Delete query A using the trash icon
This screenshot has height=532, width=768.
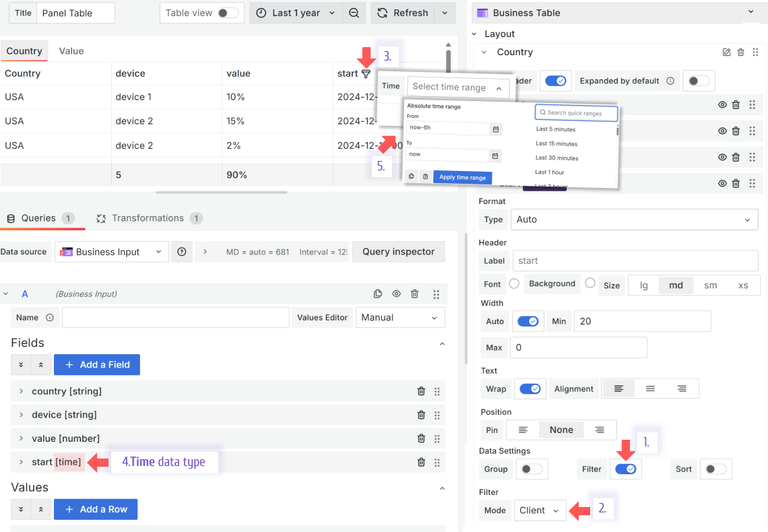pos(414,294)
